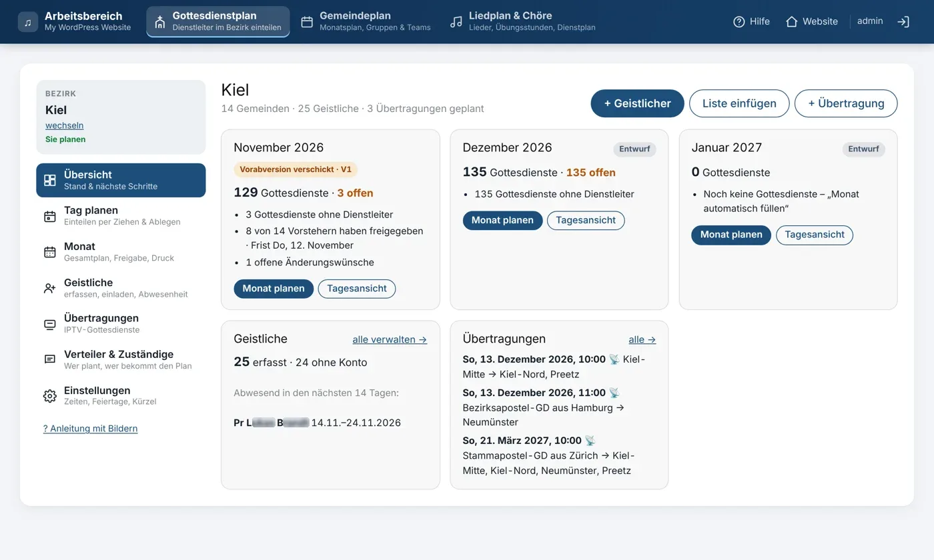Open Einstellungen in the sidebar menu
Viewport: 934px width, 560px height.
point(121,396)
